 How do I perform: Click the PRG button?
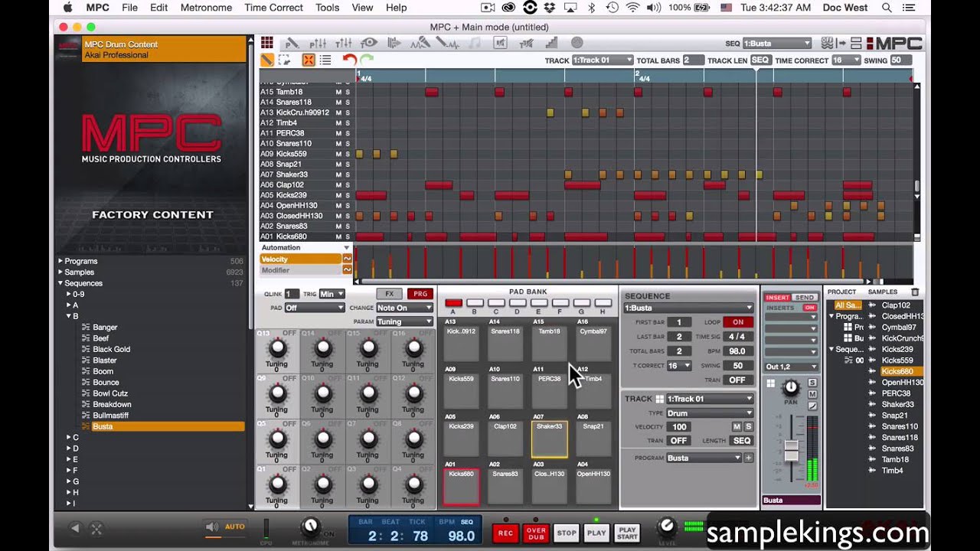(x=420, y=294)
